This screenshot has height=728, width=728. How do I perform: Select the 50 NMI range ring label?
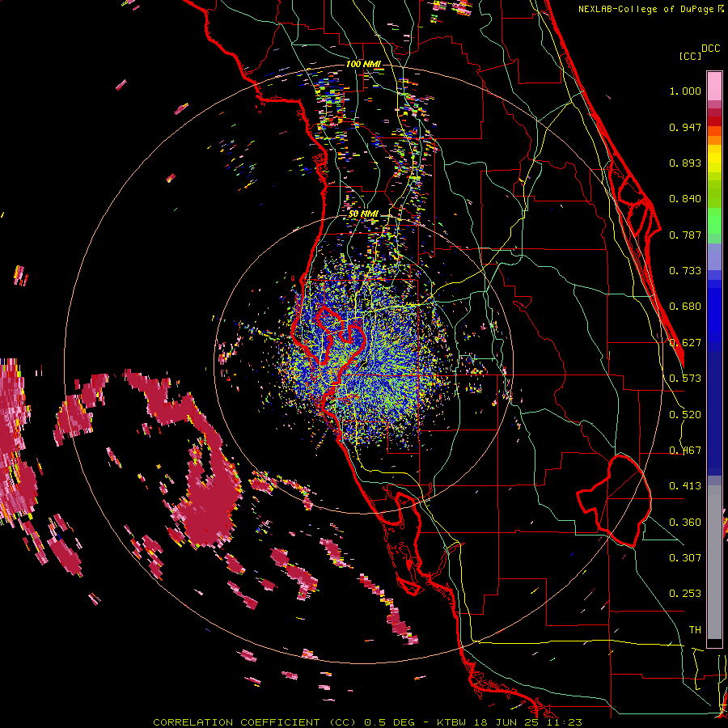[x=363, y=214]
